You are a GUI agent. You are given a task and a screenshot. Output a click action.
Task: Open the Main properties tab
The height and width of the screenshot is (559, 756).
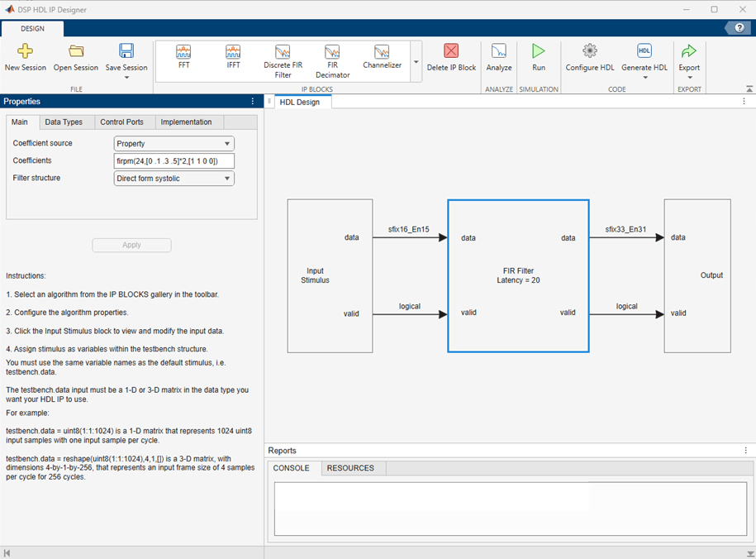point(19,122)
